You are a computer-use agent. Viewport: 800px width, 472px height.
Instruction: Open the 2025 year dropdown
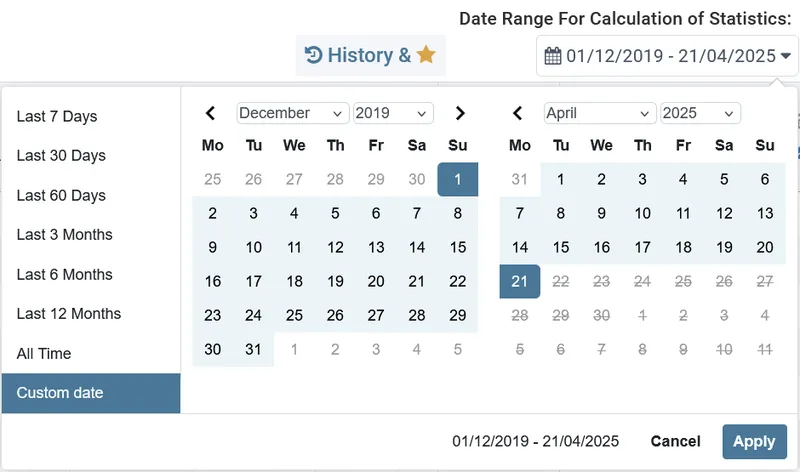(700, 113)
